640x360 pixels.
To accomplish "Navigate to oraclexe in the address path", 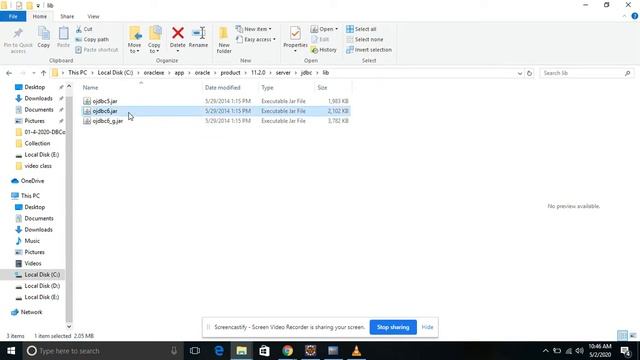I will coord(153,73).
